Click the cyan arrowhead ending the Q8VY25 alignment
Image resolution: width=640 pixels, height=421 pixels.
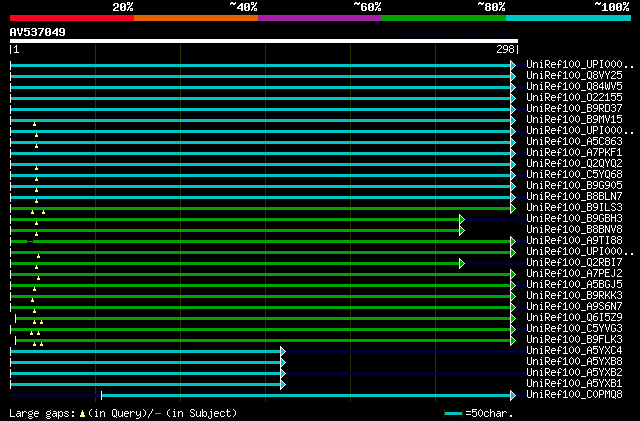point(513,76)
